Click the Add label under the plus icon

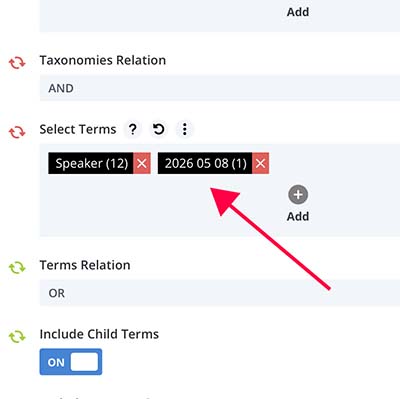pyautogui.click(x=298, y=217)
